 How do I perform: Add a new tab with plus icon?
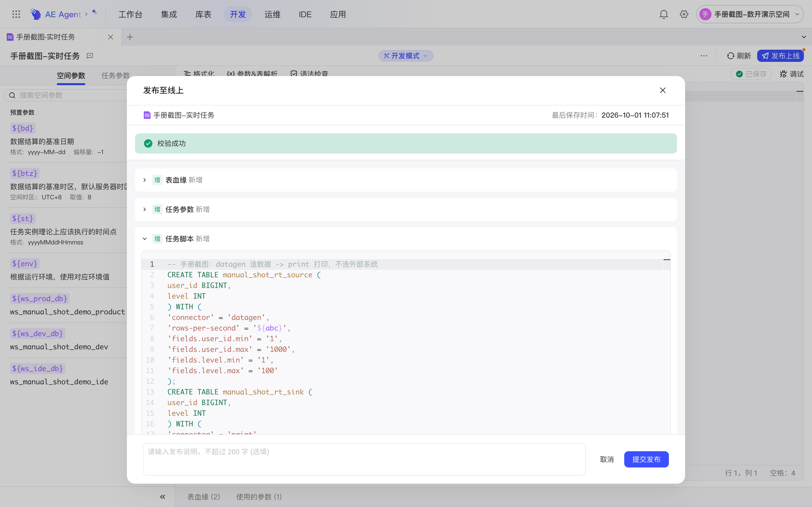(130, 37)
